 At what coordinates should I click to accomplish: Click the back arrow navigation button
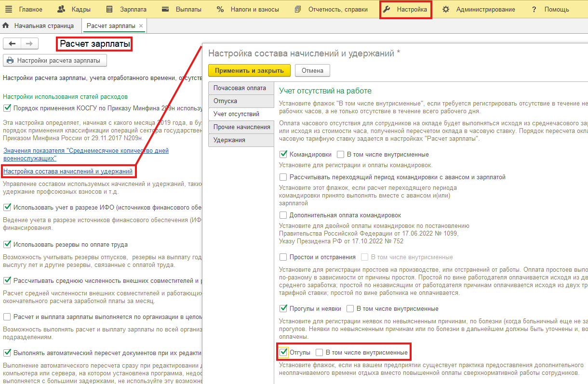[12, 43]
